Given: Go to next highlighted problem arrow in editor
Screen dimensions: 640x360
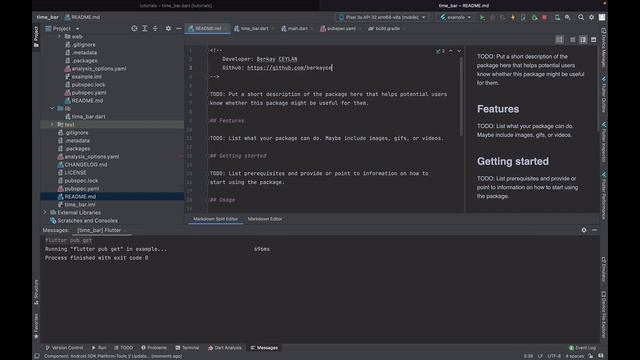Looking at the screenshot, I should (x=459, y=51).
